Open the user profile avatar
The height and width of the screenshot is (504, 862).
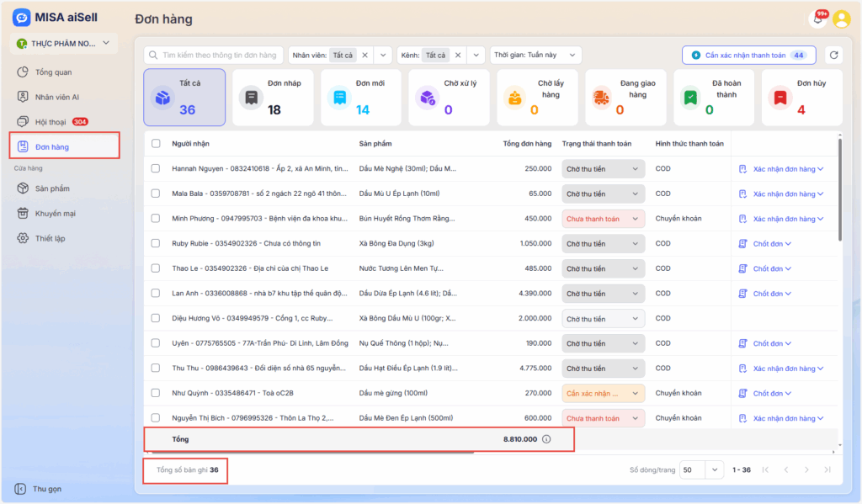(x=841, y=19)
